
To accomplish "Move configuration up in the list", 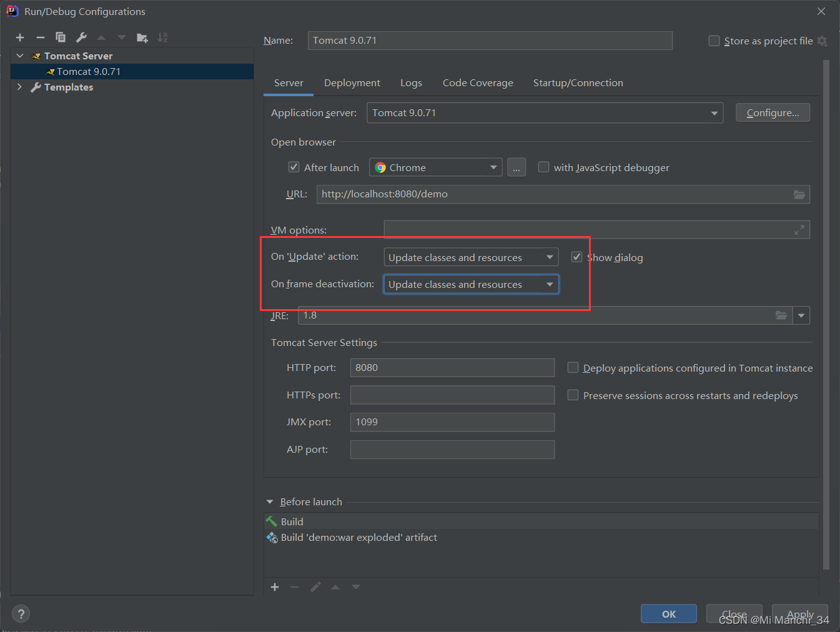I will (101, 37).
